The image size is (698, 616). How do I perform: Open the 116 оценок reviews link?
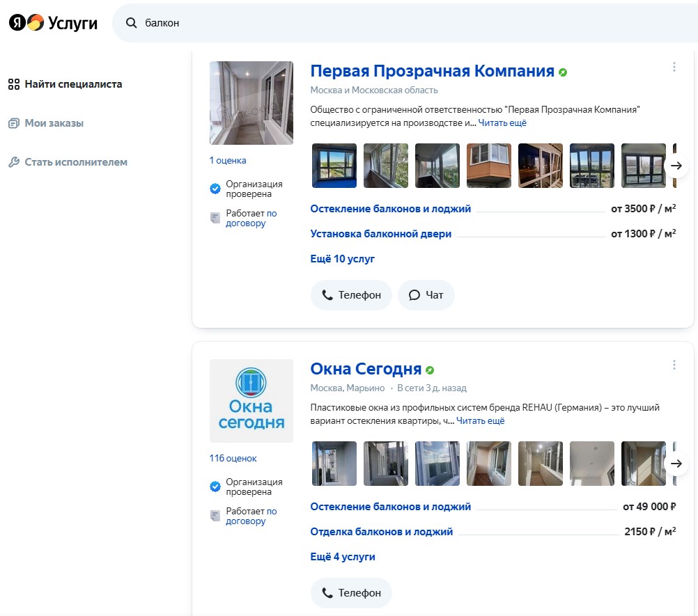click(x=233, y=459)
